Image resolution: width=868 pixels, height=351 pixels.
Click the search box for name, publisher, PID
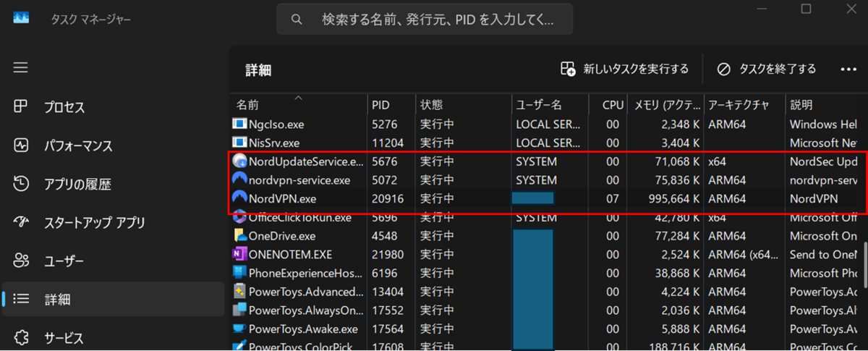(425, 19)
